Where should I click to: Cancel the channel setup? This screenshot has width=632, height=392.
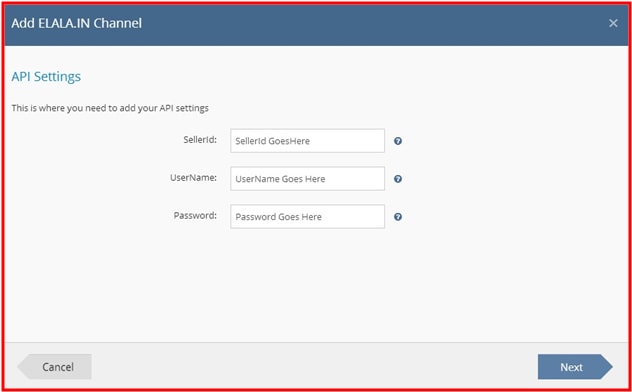point(55,367)
